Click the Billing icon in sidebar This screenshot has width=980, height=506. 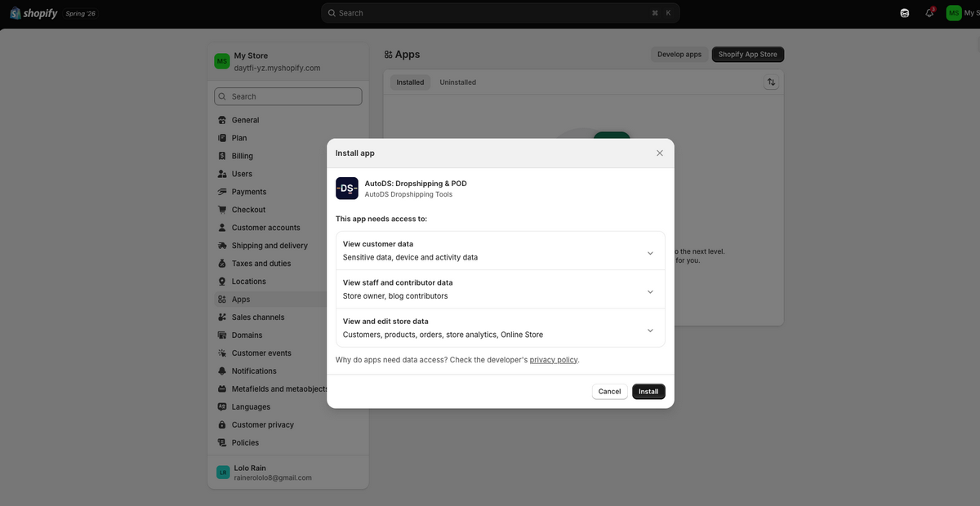point(222,156)
